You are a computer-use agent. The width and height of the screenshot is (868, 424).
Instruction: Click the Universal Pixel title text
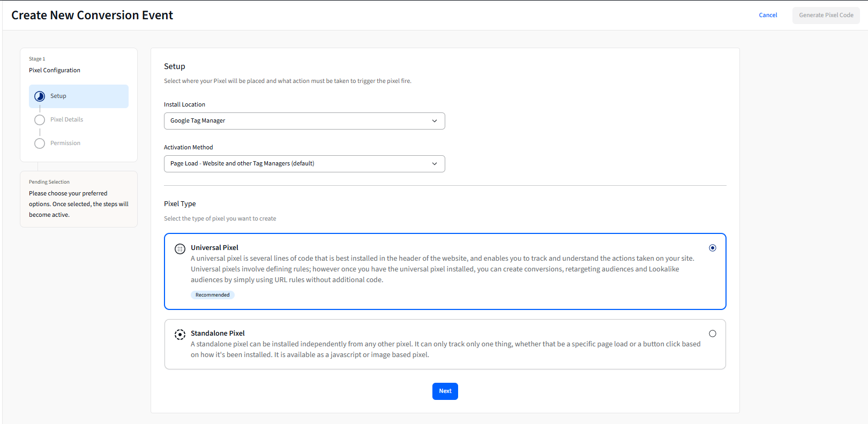214,247
